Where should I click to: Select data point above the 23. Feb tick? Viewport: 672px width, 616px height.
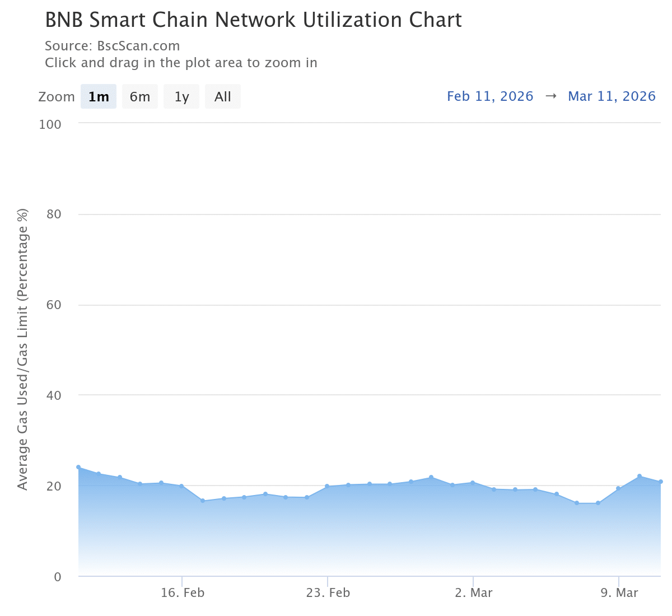pos(327,486)
